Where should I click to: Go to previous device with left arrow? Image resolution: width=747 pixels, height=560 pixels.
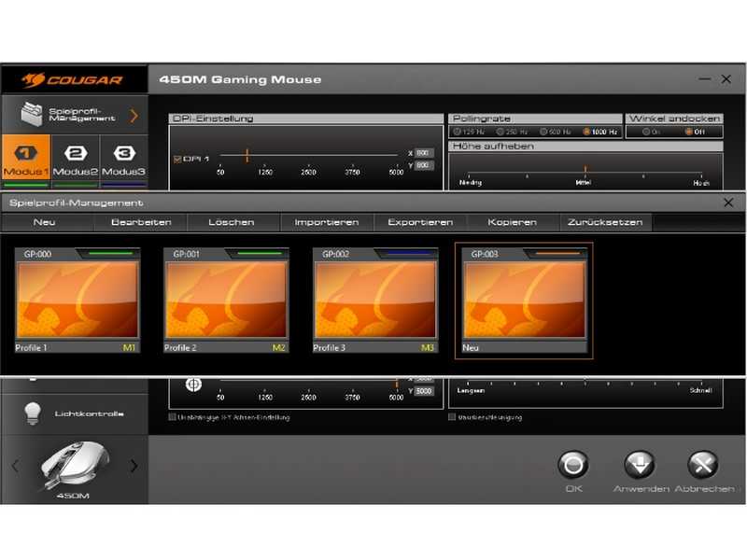pos(15,466)
